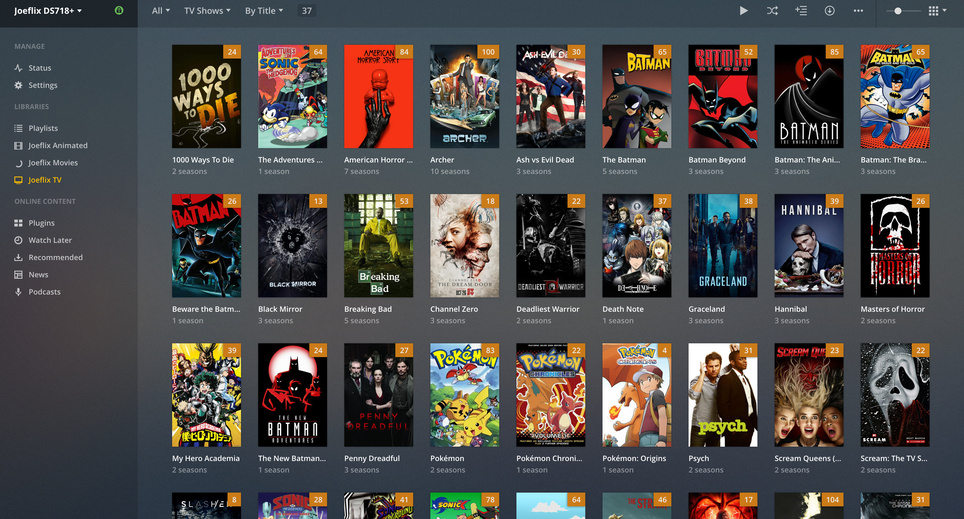Select the Batman Beyond poster
The height and width of the screenshot is (519, 964).
click(x=723, y=97)
